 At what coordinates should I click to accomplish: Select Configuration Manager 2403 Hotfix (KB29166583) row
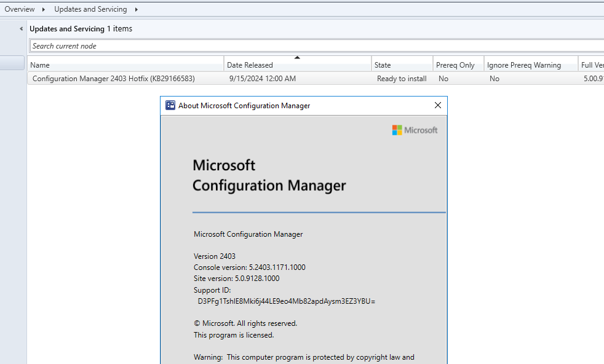click(316, 79)
